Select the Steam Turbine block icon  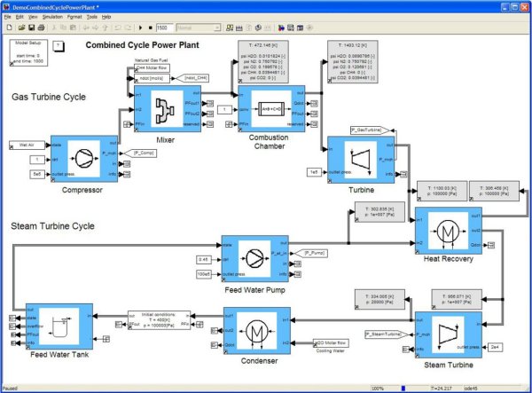449,335
